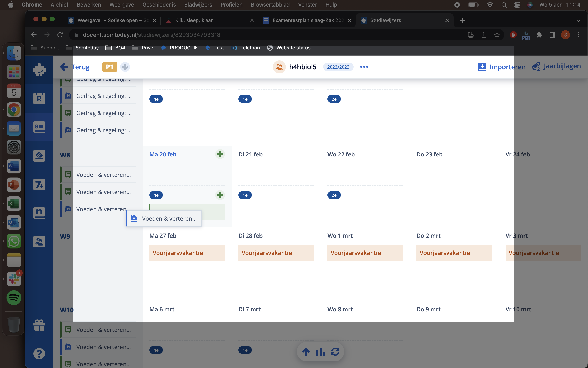Click the 2e lesson badge on Wo 22 feb
This screenshot has height=368, width=588.
334,195
